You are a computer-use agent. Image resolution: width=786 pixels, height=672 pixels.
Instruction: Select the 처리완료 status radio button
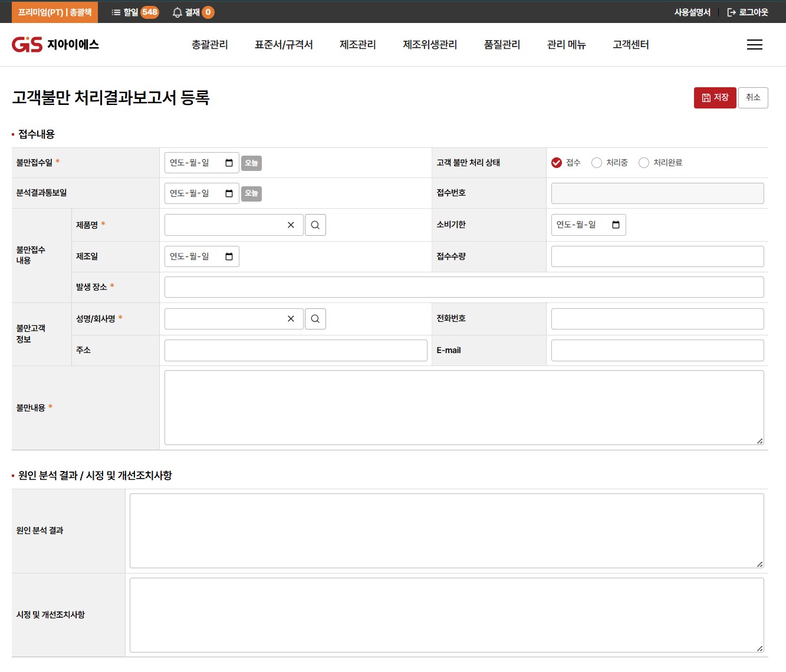click(x=644, y=163)
